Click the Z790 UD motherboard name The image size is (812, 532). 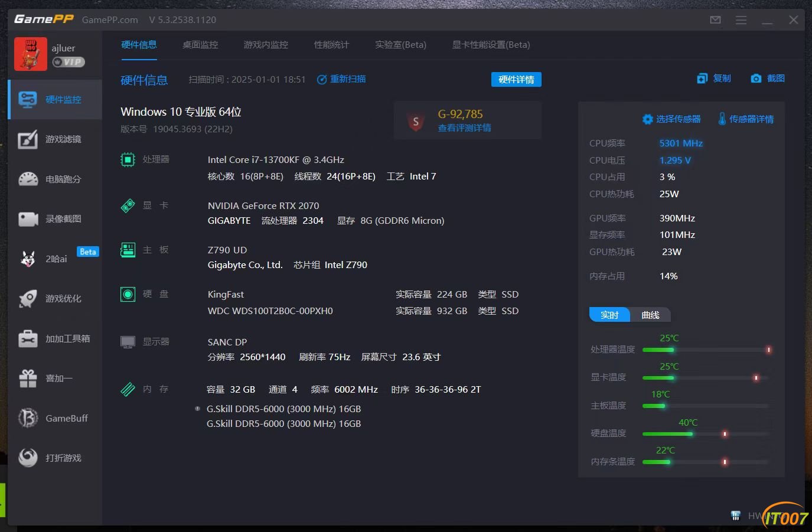pyautogui.click(x=227, y=250)
